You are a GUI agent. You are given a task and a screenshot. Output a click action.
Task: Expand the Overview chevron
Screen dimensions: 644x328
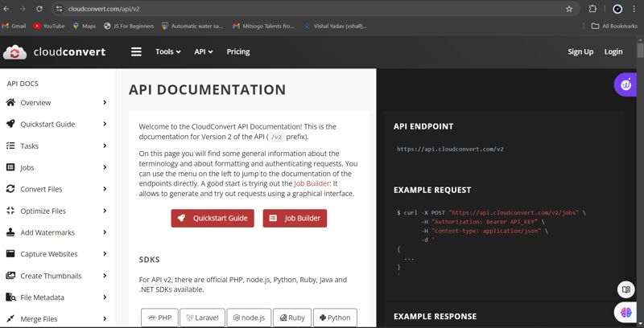point(105,103)
